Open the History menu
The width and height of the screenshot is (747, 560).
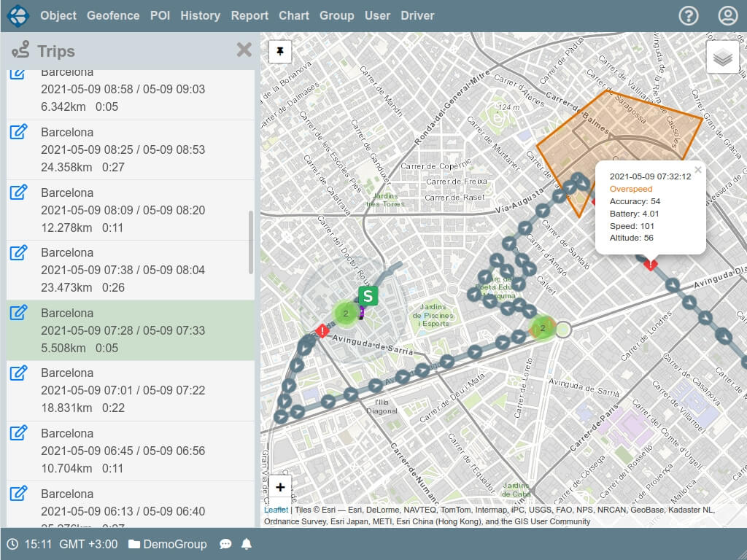tap(200, 15)
